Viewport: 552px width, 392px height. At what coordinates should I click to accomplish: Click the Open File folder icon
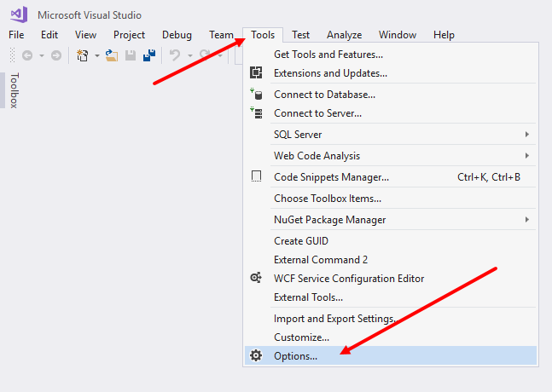point(112,55)
